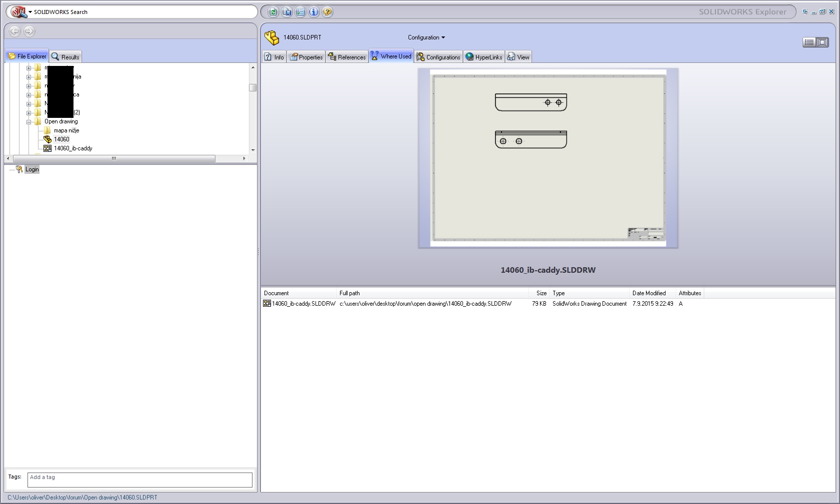Switch to the References tab
The width and height of the screenshot is (840, 504).
click(x=347, y=57)
